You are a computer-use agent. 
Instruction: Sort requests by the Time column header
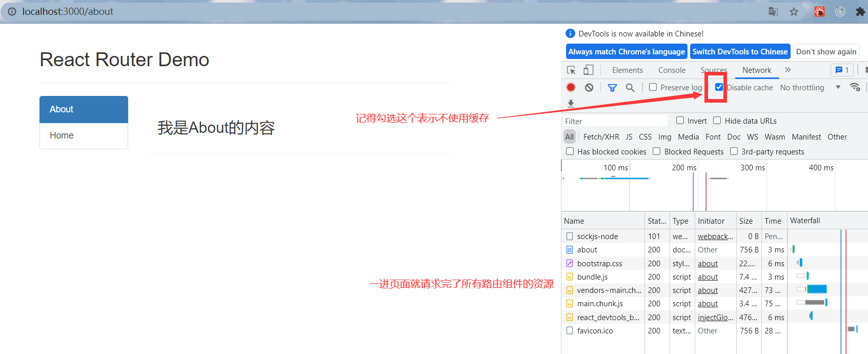coord(774,221)
